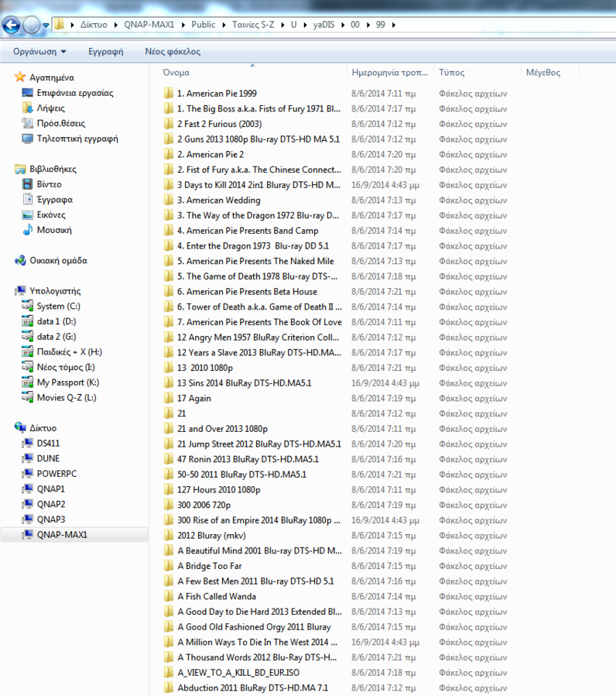Select folder icon of 2 Fast 2 Furious (2003)
This screenshot has width=616, height=696.
click(168, 124)
